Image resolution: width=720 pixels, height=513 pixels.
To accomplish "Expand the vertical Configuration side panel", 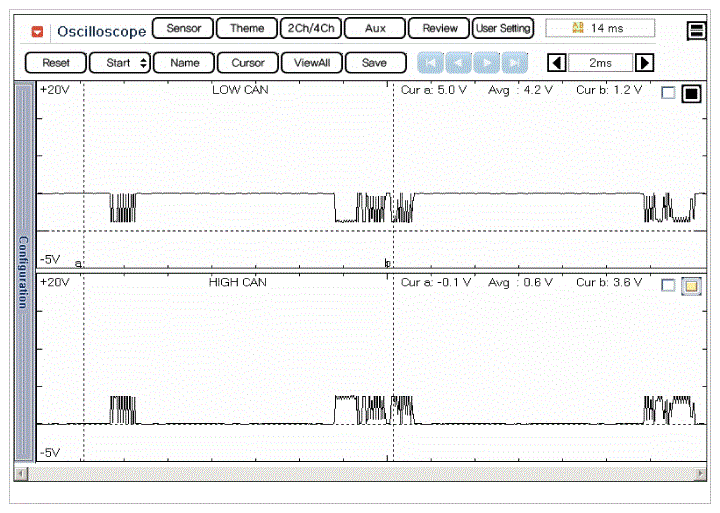I will click(23, 271).
